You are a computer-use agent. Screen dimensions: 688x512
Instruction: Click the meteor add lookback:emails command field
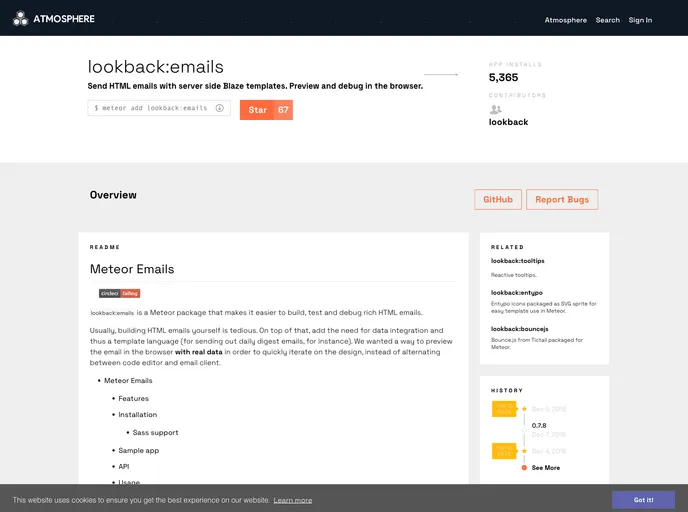point(159,108)
